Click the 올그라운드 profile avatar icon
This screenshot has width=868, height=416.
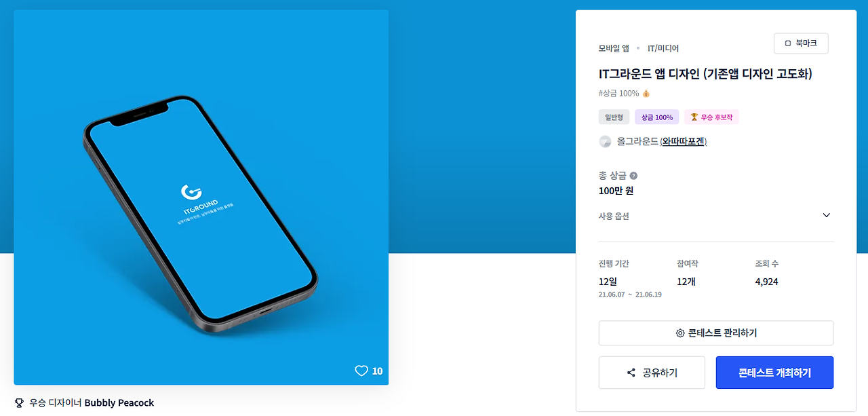(605, 141)
